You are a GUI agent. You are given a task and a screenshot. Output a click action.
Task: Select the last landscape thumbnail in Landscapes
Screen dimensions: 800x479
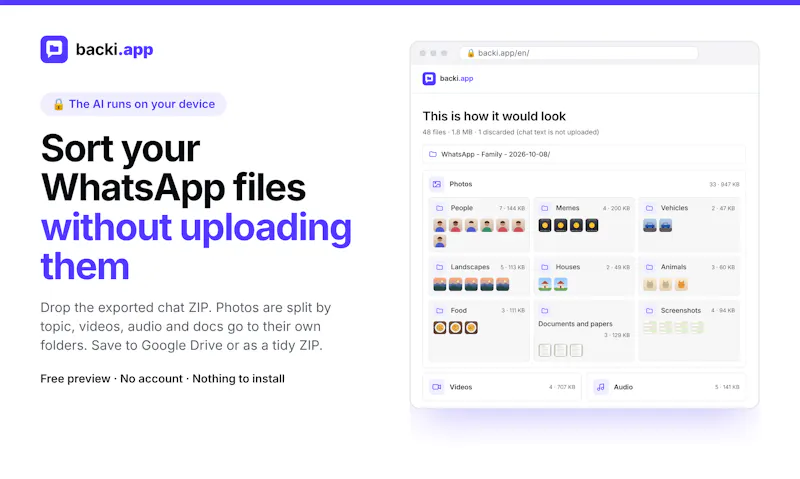tap(503, 284)
